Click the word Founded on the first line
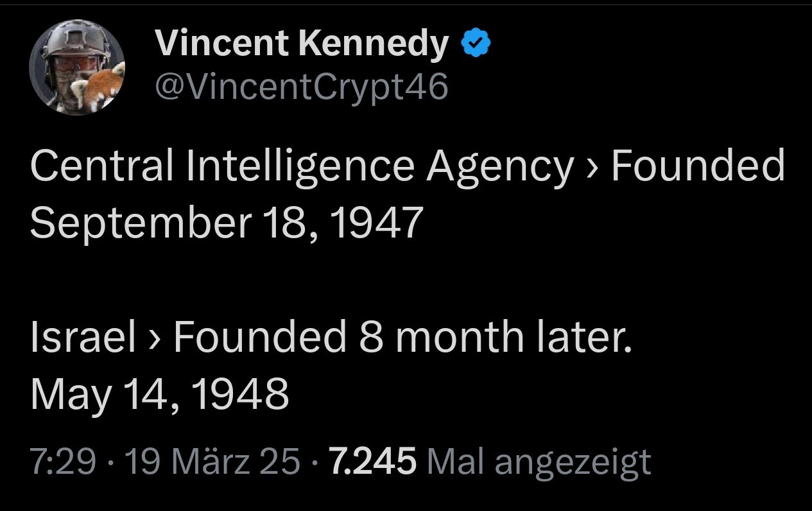This screenshot has height=511, width=812. click(x=697, y=166)
